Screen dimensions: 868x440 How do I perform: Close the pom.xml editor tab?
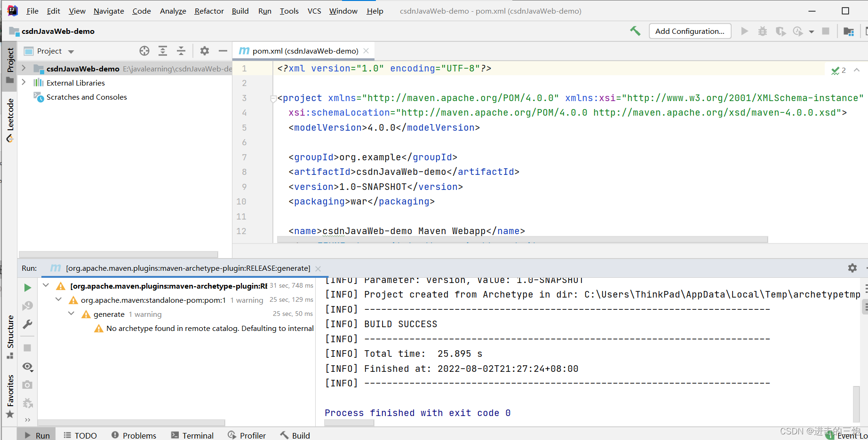pyautogui.click(x=366, y=51)
